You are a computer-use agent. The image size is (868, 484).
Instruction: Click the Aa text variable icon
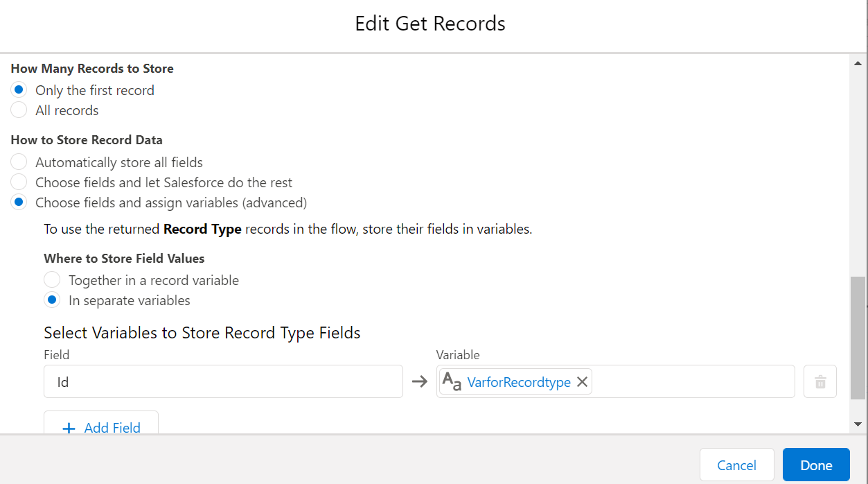point(452,382)
